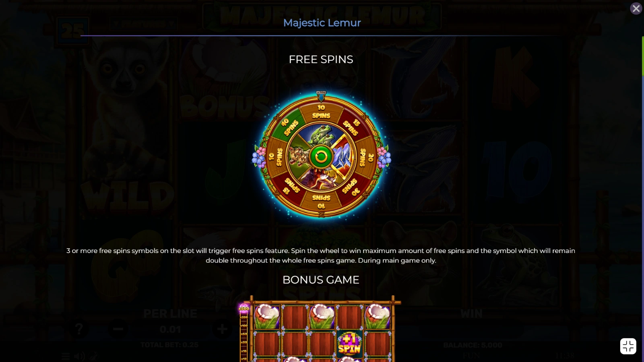This screenshot has height=362, width=644.
Task: Click the empty wooden tile between first coconuts
Action: 294,317
